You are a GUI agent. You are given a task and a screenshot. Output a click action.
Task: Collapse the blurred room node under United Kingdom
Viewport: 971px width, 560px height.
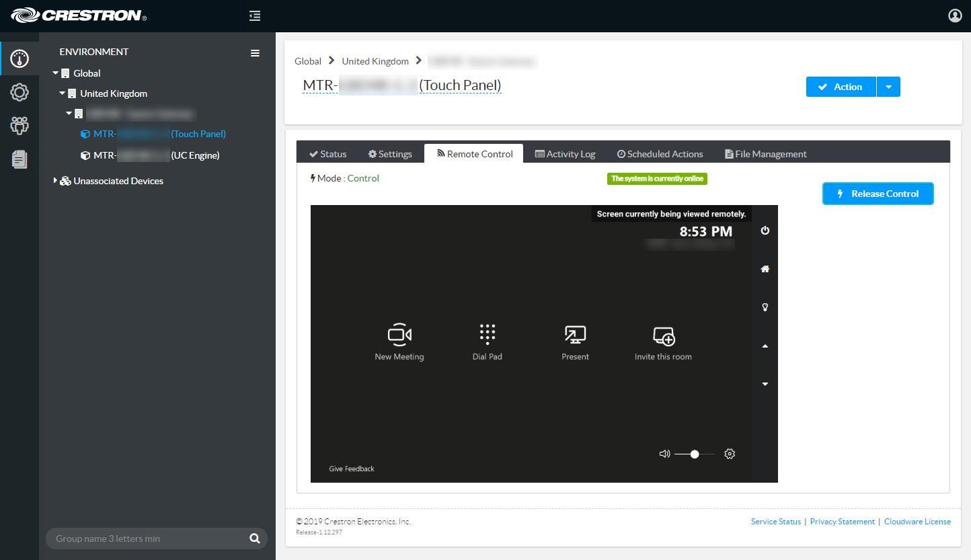click(x=69, y=114)
